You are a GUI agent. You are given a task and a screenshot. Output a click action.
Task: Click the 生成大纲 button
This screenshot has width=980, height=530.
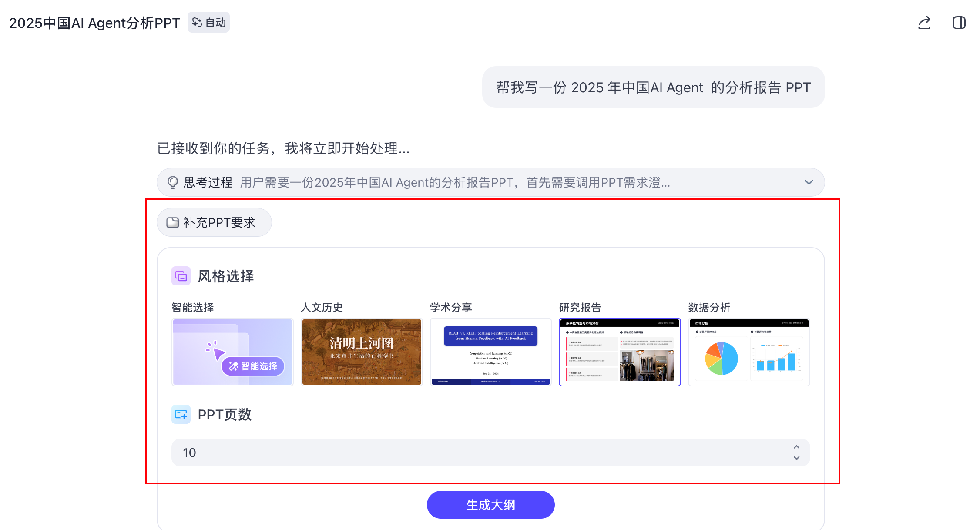[491, 505]
